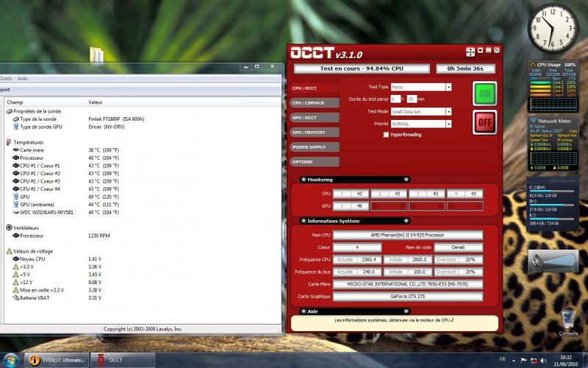Image resolution: width=588 pixels, height=368 pixels.
Task: Click the OCCT taskbar button
Action: coord(123,360)
